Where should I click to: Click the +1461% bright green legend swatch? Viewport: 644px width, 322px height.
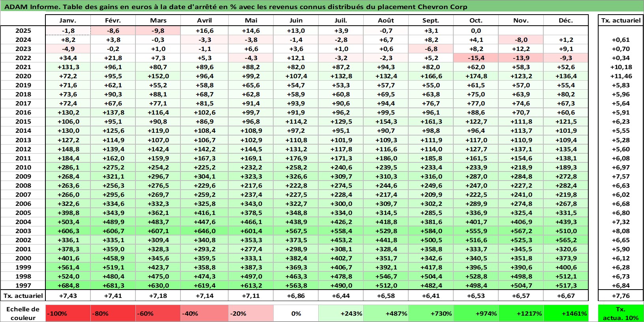566,313
